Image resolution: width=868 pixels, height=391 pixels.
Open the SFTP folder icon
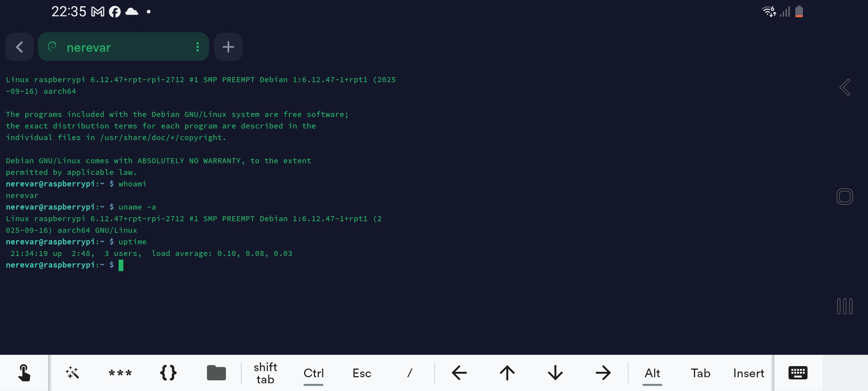(x=216, y=373)
